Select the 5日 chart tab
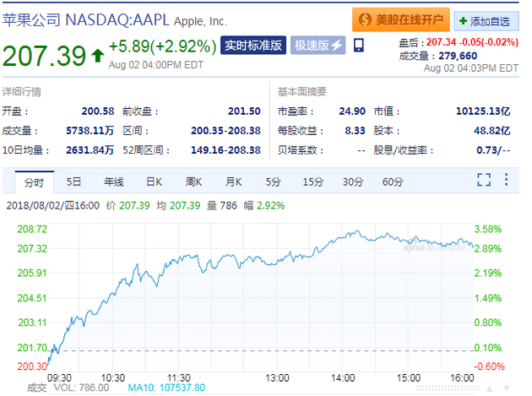Screen dimensions: 532x396 click(74, 182)
